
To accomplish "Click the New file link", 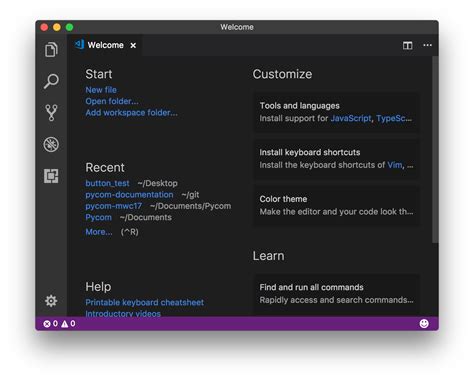I will coord(101,90).
